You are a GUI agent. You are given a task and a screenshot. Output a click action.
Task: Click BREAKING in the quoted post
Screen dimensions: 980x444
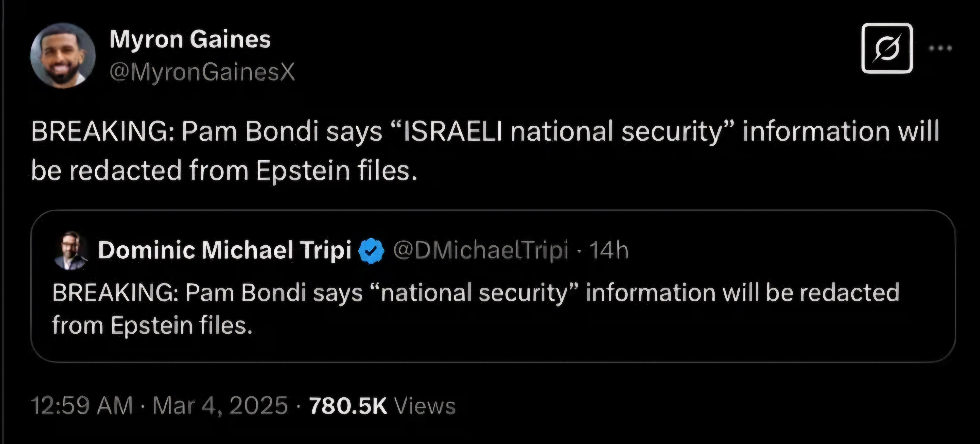coord(115,293)
